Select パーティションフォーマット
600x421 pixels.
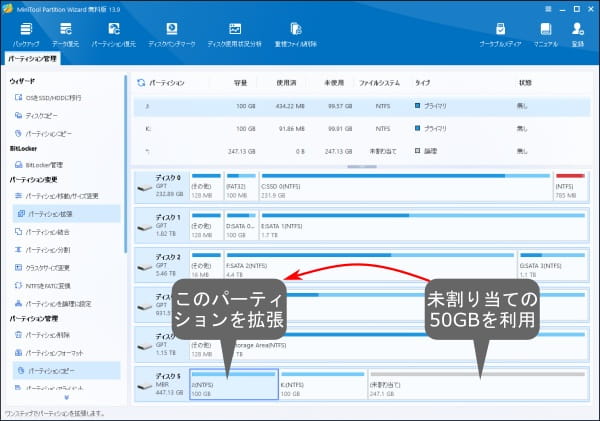pos(49,353)
